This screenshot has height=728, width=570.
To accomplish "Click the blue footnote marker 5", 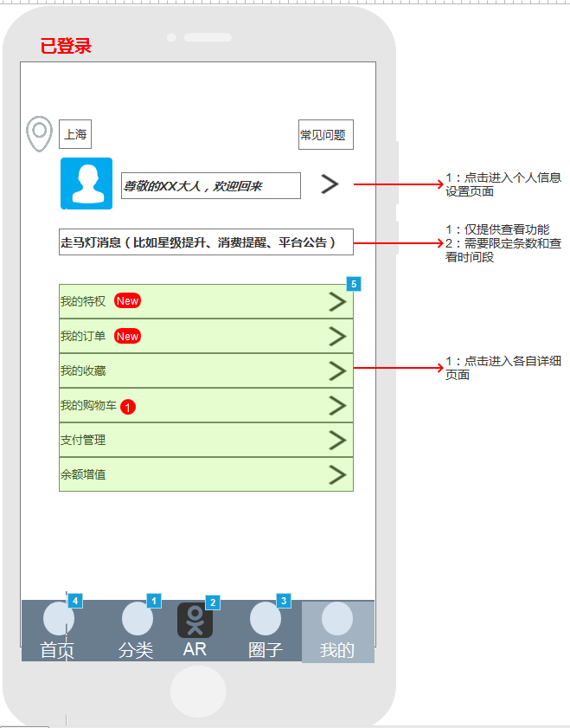I will 353,284.
